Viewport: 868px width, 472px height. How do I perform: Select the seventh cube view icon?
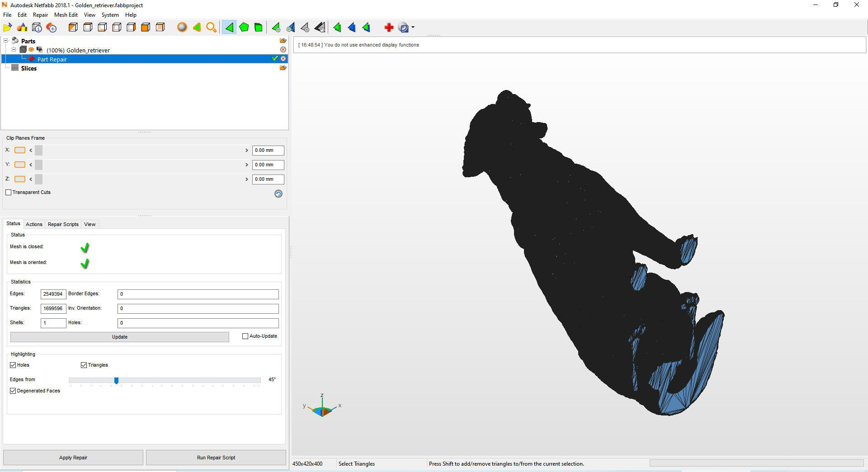160,28
